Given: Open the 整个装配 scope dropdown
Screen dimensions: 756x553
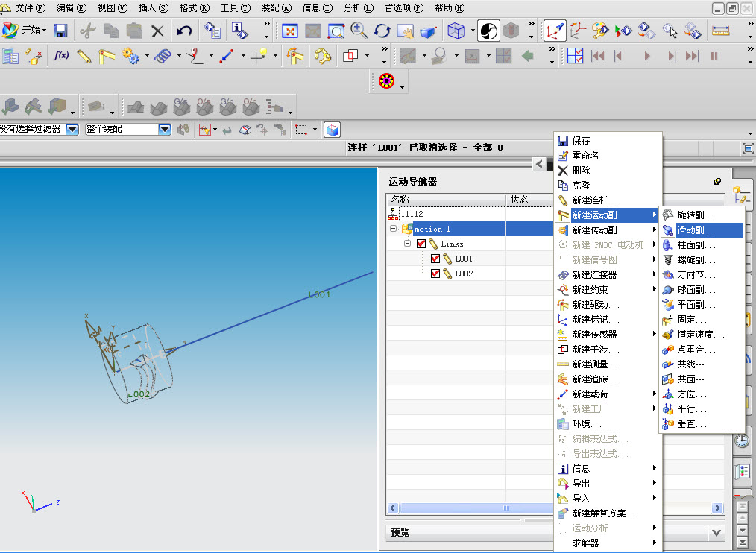Looking at the screenshot, I should point(165,129).
